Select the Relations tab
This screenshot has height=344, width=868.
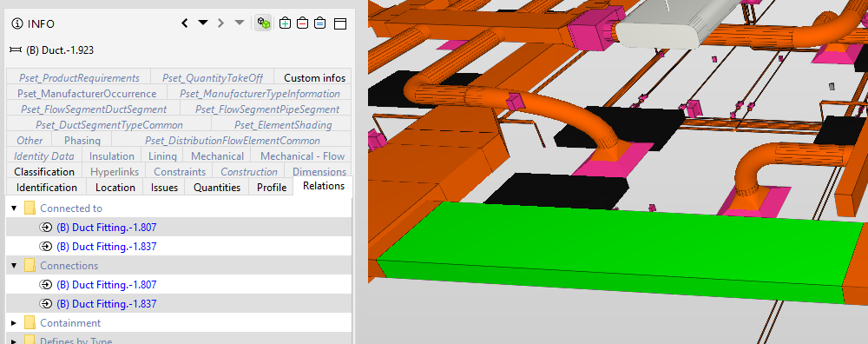pyautogui.click(x=324, y=186)
